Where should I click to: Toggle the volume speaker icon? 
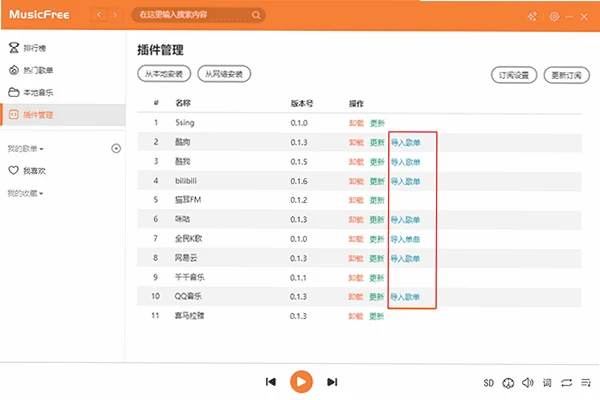click(528, 382)
